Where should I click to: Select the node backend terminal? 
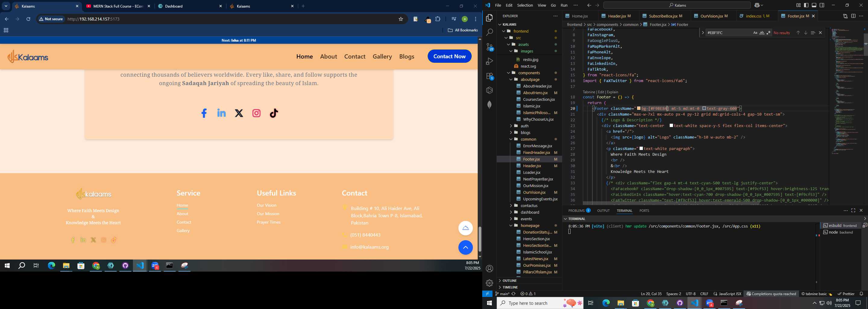click(x=841, y=232)
